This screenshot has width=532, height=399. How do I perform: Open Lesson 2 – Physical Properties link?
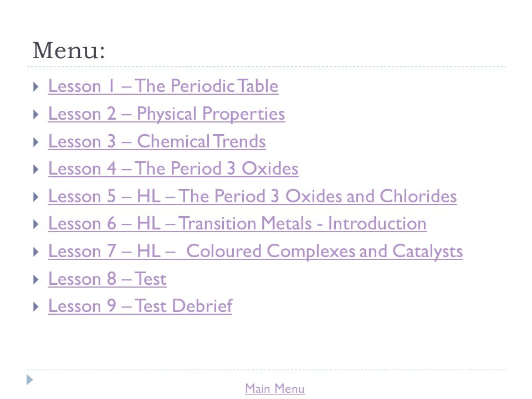pyautogui.click(x=167, y=114)
